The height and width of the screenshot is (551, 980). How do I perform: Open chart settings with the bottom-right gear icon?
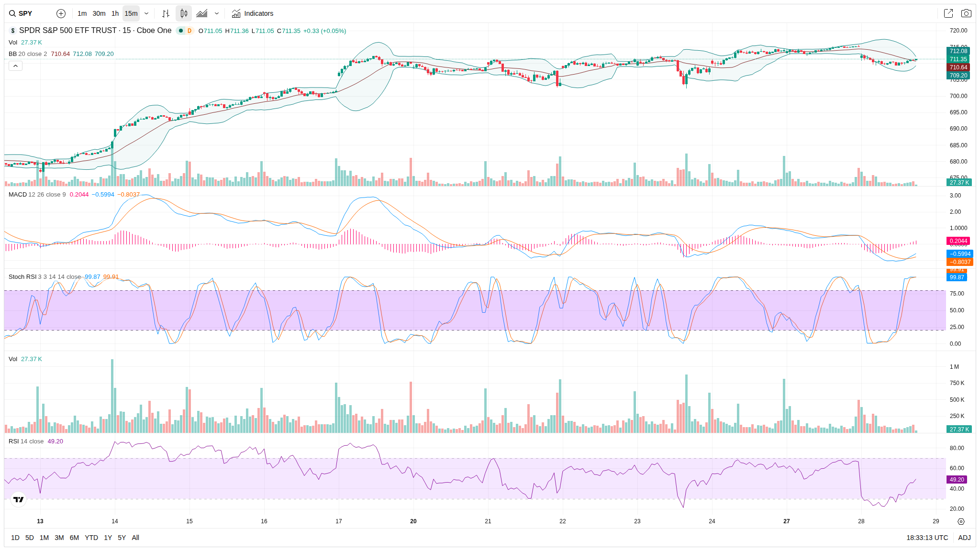pos(961,521)
